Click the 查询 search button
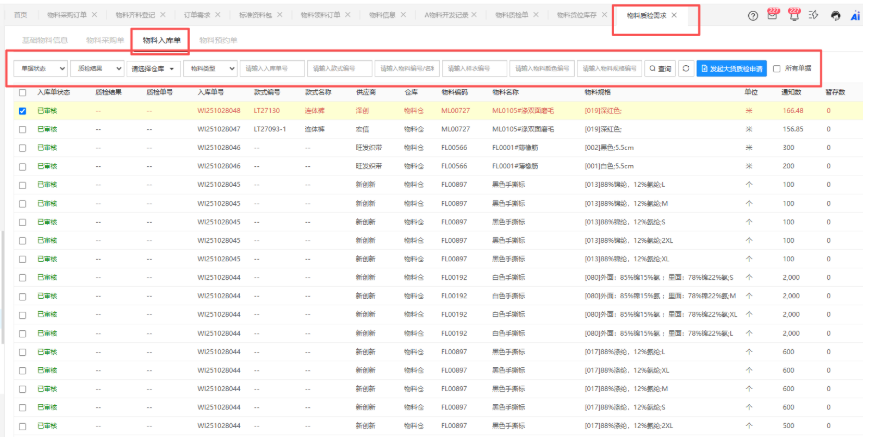Screen dimensions: 870x437 pos(659,69)
